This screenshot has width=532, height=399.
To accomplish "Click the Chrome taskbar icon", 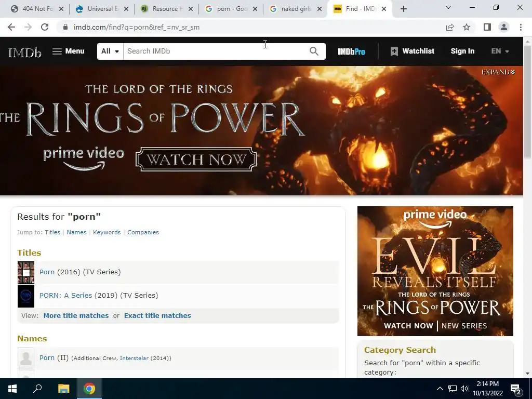I will point(89,389).
